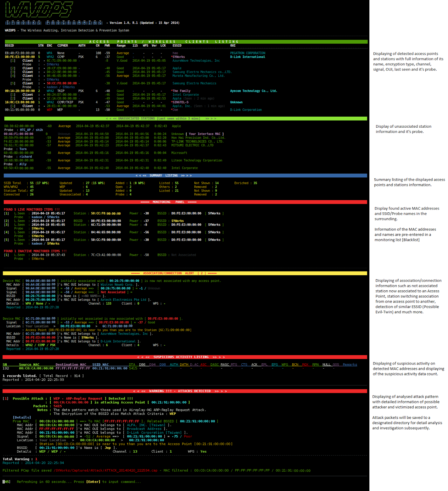Click the ESSID 'hao'
448x491 pixels.
tap(175, 53)
